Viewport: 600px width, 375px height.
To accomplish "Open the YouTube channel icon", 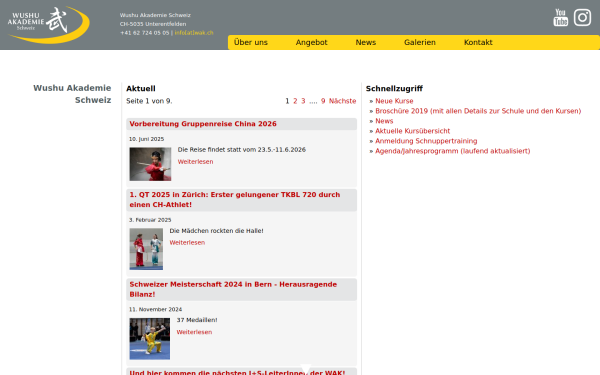I will click(561, 18).
